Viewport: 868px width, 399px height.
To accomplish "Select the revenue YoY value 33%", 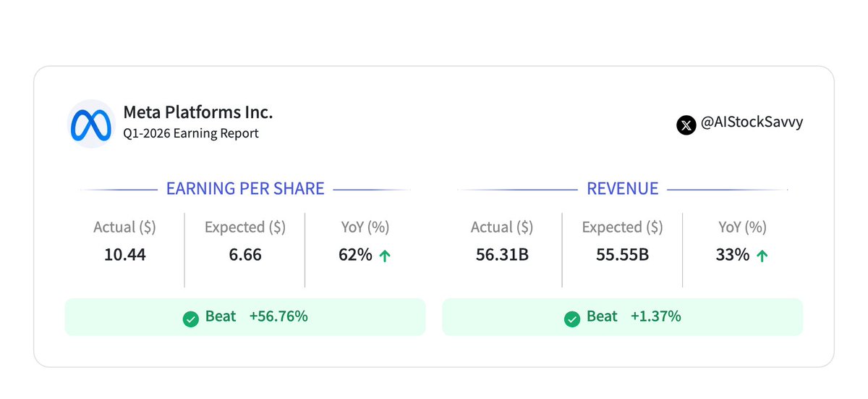I will pos(733,255).
